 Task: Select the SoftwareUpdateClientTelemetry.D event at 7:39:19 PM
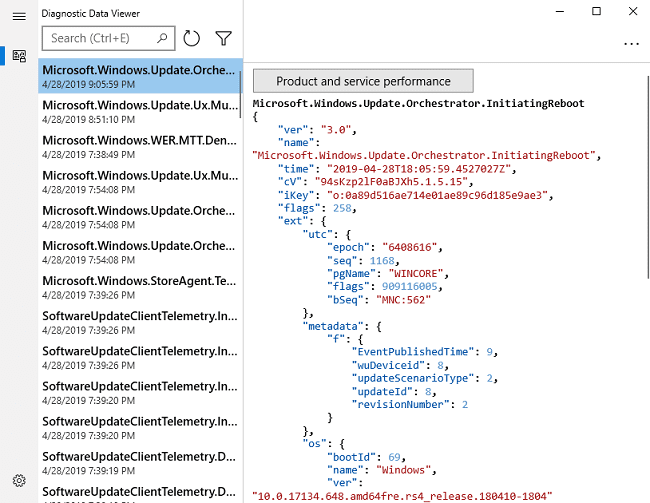(x=140, y=463)
